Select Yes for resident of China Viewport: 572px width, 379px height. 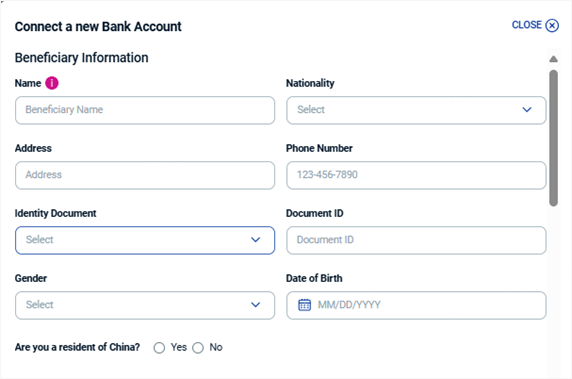(159, 348)
